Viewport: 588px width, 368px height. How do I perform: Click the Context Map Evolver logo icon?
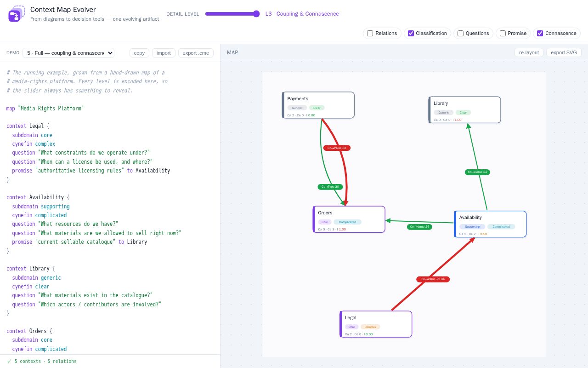(x=17, y=14)
